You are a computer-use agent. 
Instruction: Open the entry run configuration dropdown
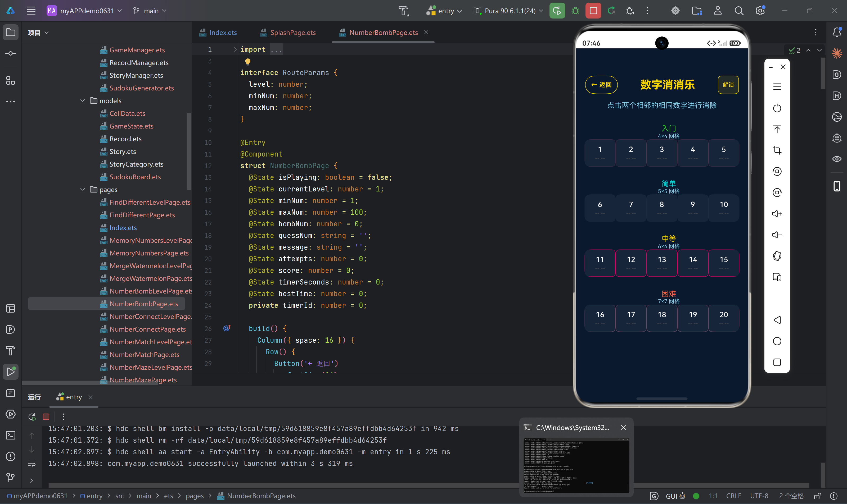[445, 11]
